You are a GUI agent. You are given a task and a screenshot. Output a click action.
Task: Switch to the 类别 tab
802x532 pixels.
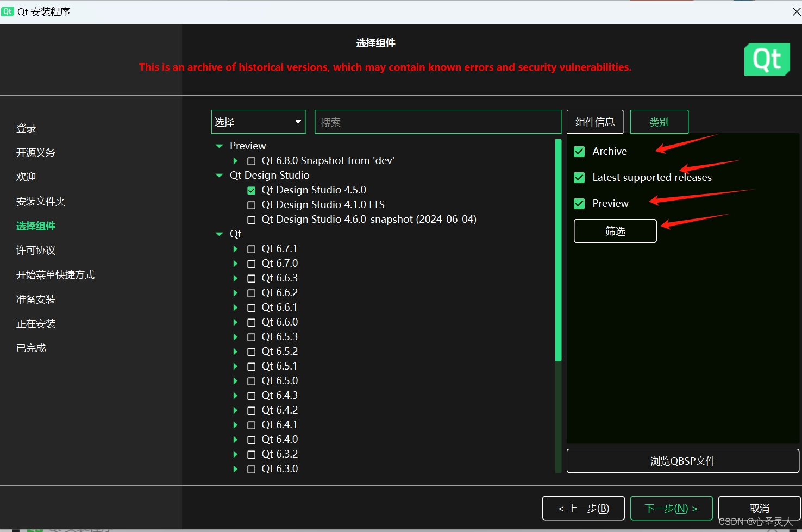tap(659, 122)
